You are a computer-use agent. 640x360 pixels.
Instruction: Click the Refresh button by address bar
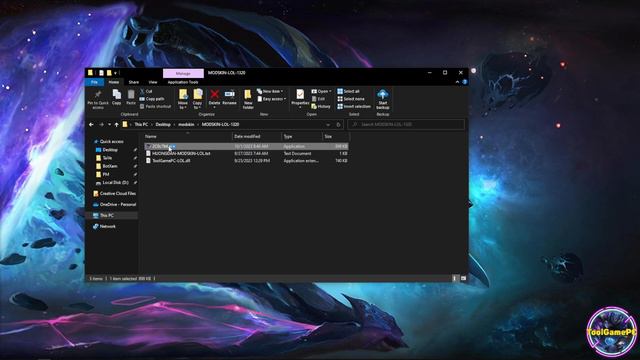click(x=338, y=124)
